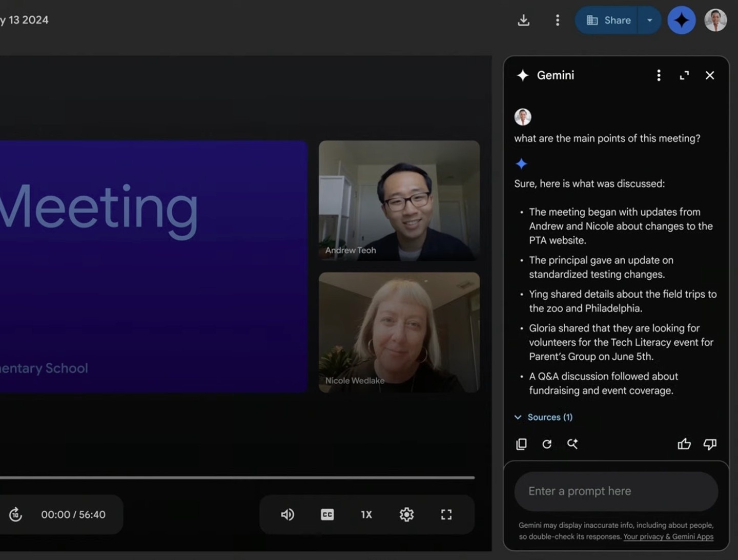Open Your privacy & Gemini Apps link
738x560 pixels.
[668, 537]
